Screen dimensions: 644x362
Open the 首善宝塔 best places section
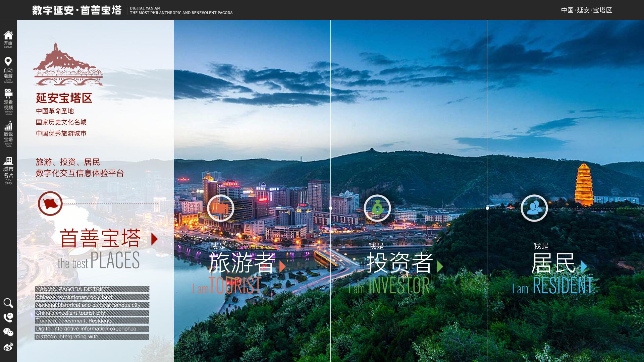coord(100,239)
